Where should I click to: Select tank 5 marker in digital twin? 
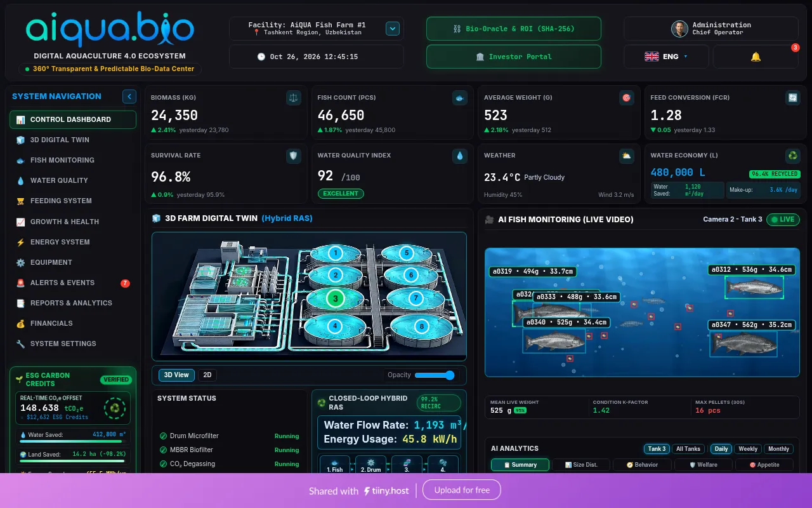pyautogui.click(x=407, y=253)
